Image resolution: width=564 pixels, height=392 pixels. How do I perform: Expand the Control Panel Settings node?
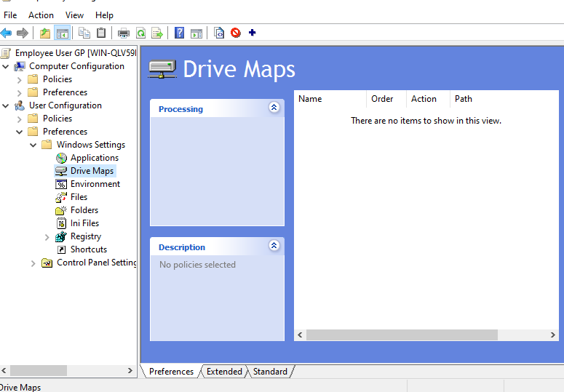pos(33,263)
